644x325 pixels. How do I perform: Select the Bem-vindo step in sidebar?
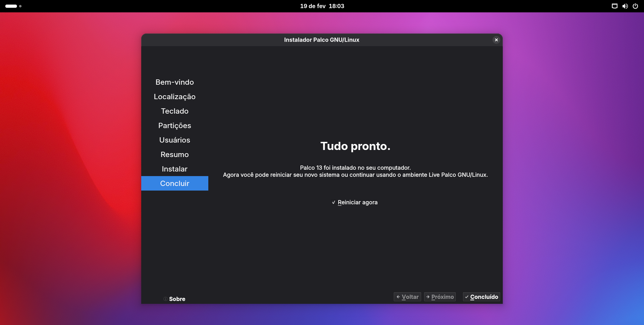click(x=174, y=82)
